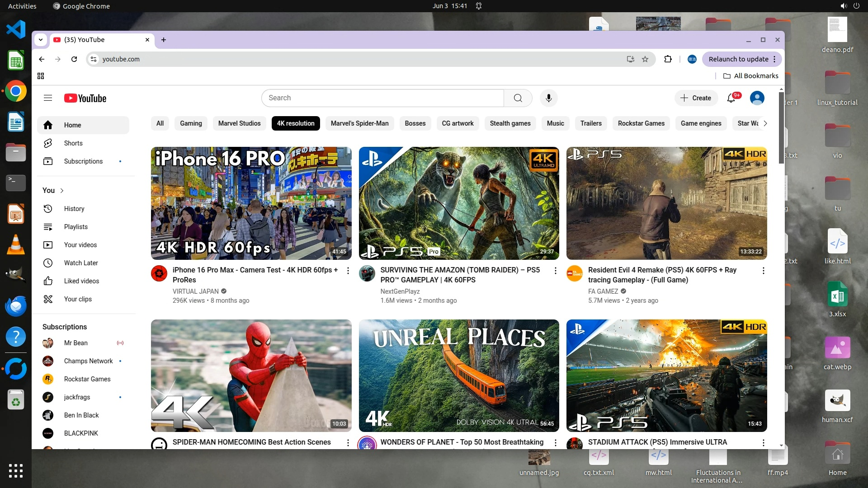Open the History sidebar item
868x488 pixels.
tap(74, 209)
